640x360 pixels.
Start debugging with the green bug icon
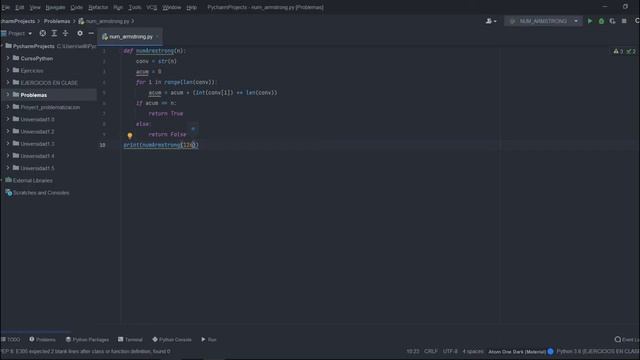(x=601, y=21)
